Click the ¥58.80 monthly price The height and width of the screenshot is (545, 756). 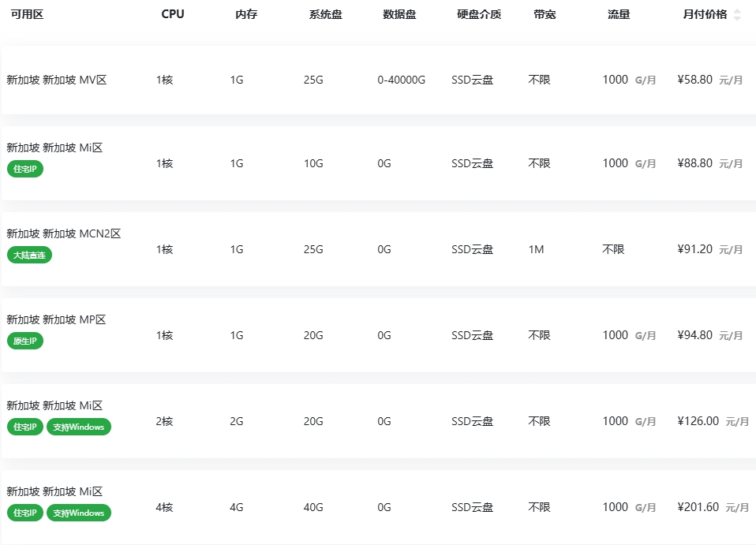[694, 80]
